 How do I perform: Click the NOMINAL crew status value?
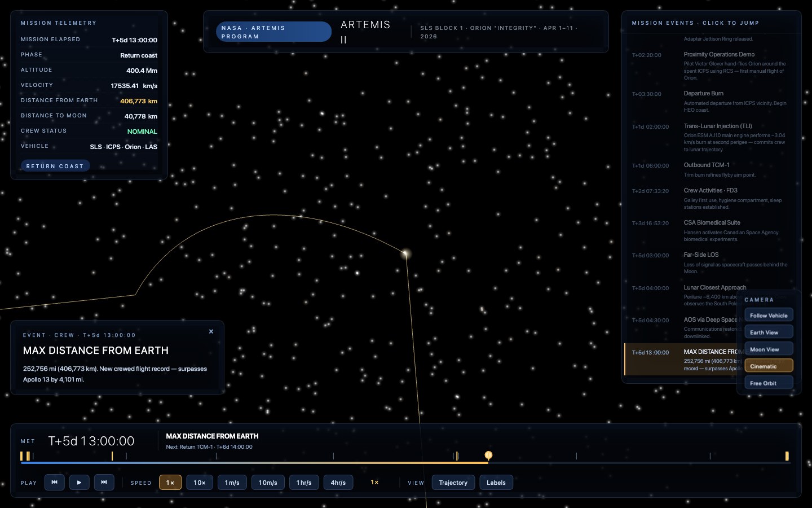click(142, 132)
